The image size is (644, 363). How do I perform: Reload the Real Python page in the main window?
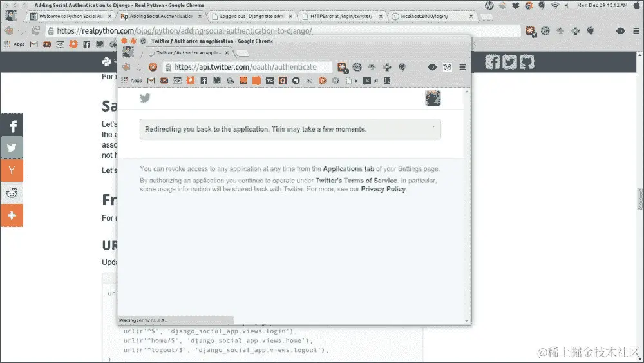coord(35,31)
